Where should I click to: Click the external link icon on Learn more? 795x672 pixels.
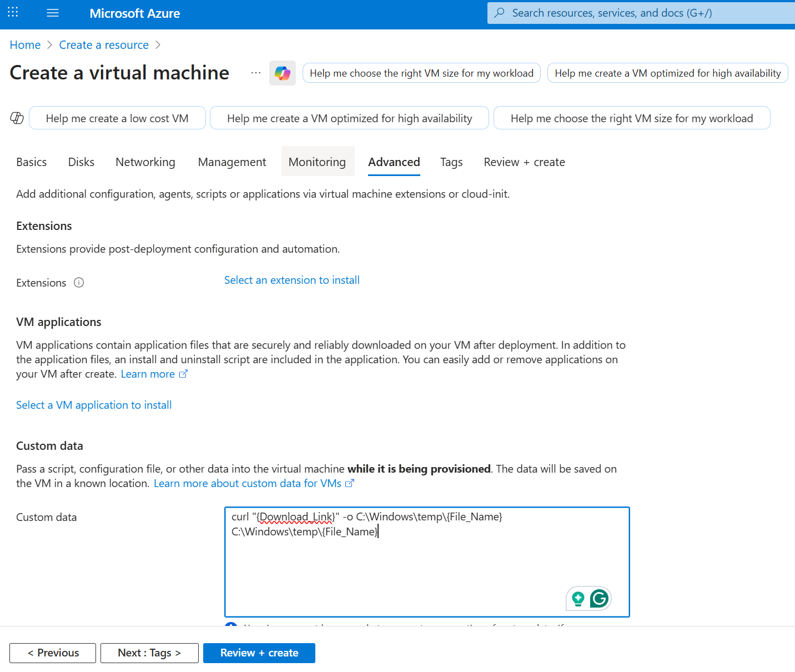[x=183, y=374]
